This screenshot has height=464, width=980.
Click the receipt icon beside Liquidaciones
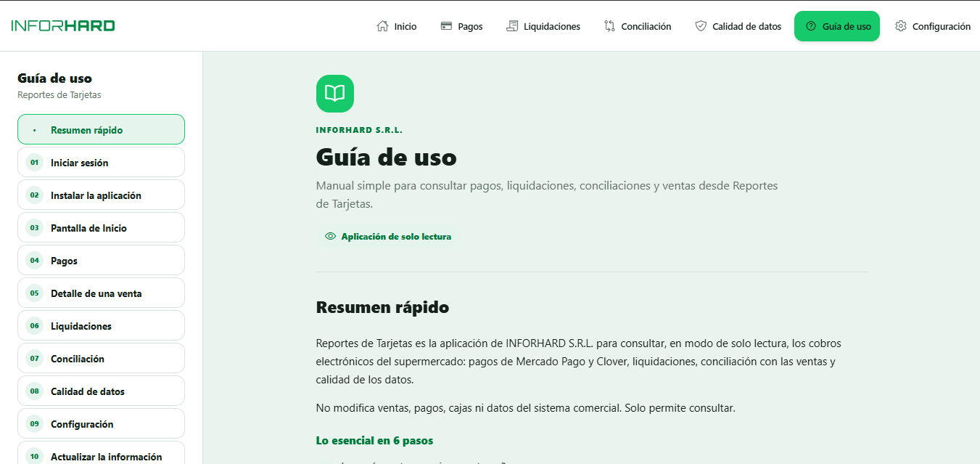512,26
